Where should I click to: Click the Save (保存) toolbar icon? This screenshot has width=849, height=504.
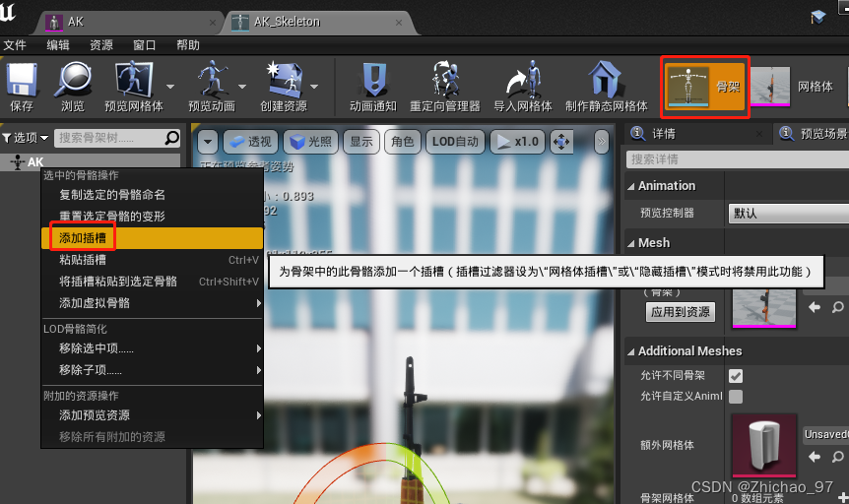22,80
